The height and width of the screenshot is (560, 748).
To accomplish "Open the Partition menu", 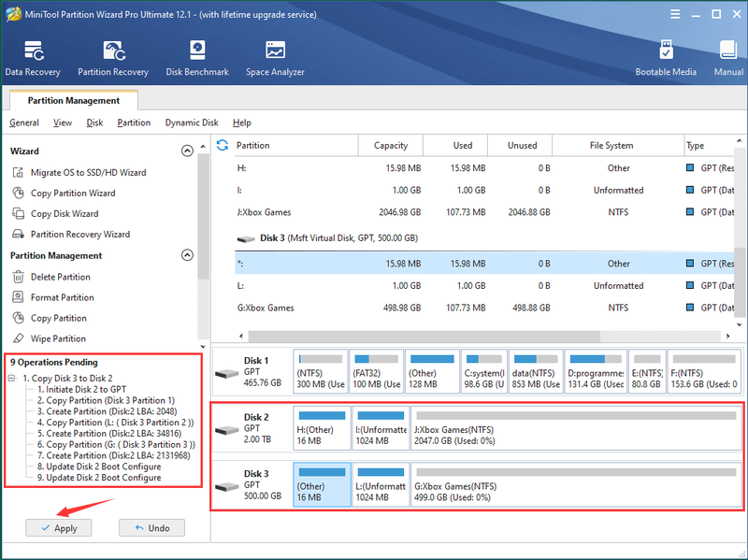I will pos(134,122).
